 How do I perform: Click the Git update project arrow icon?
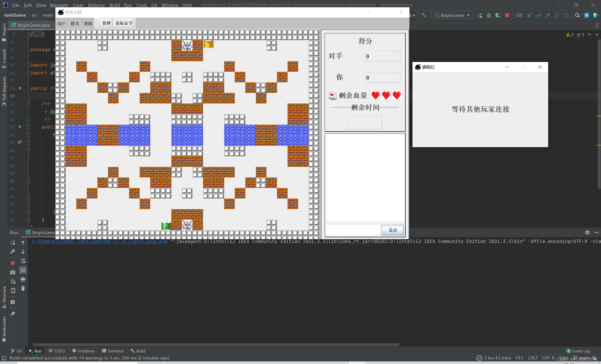pos(529,15)
